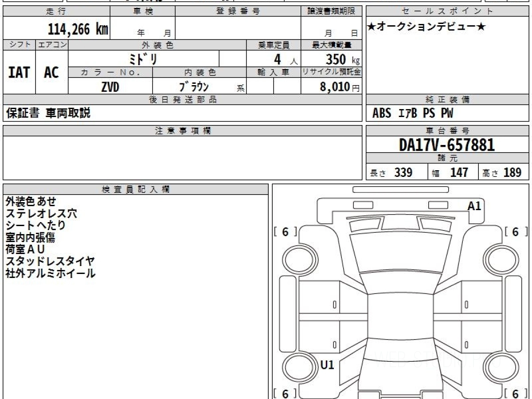Select the note スタッドレスタイヤ
Image resolution: width=532 pixels, height=399 pixels.
[x=50, y=262]
